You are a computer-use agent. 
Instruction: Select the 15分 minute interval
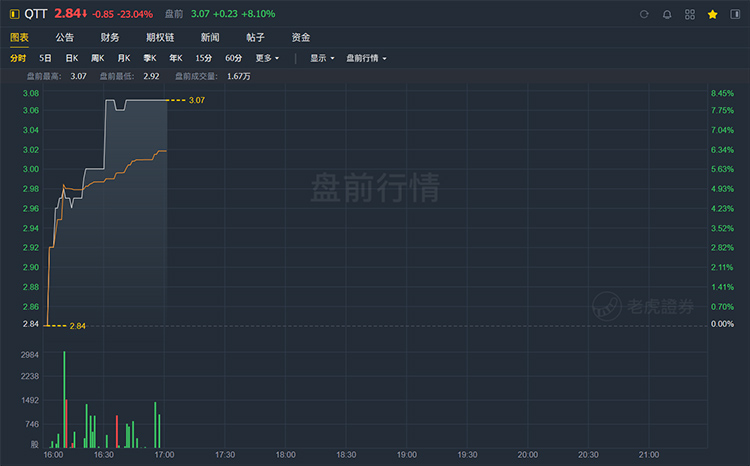point(203,58)
